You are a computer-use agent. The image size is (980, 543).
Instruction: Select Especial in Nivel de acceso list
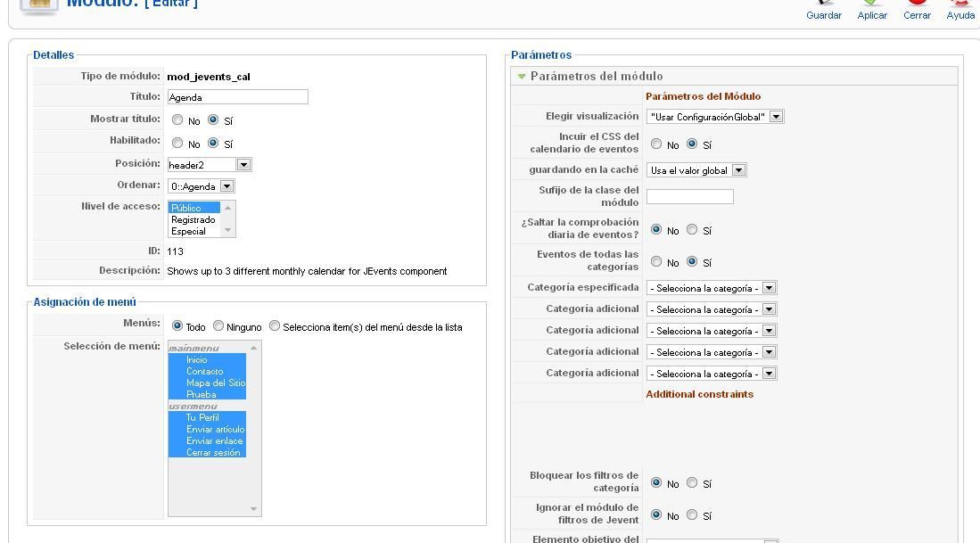click(x=194, y=231)
